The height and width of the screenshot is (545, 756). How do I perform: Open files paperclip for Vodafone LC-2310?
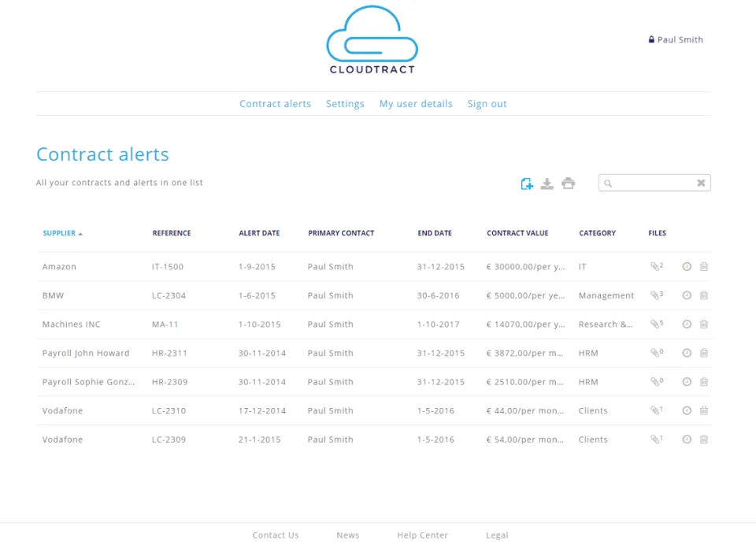pos(656,410)
